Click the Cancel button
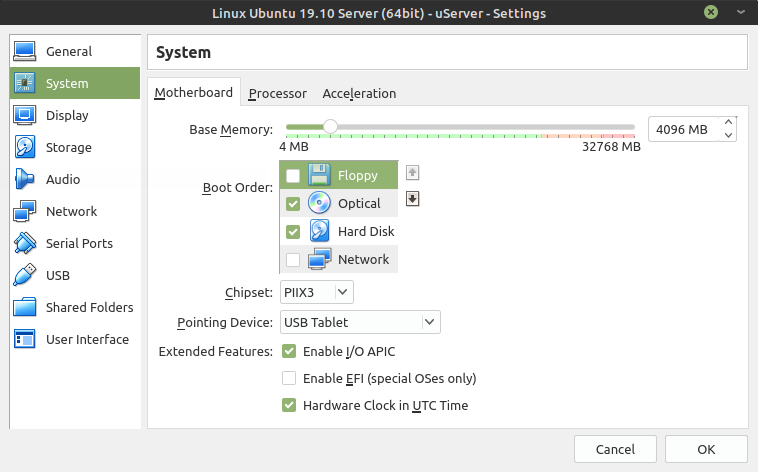The height and width of the screenshot is (472, 758). 615,449
